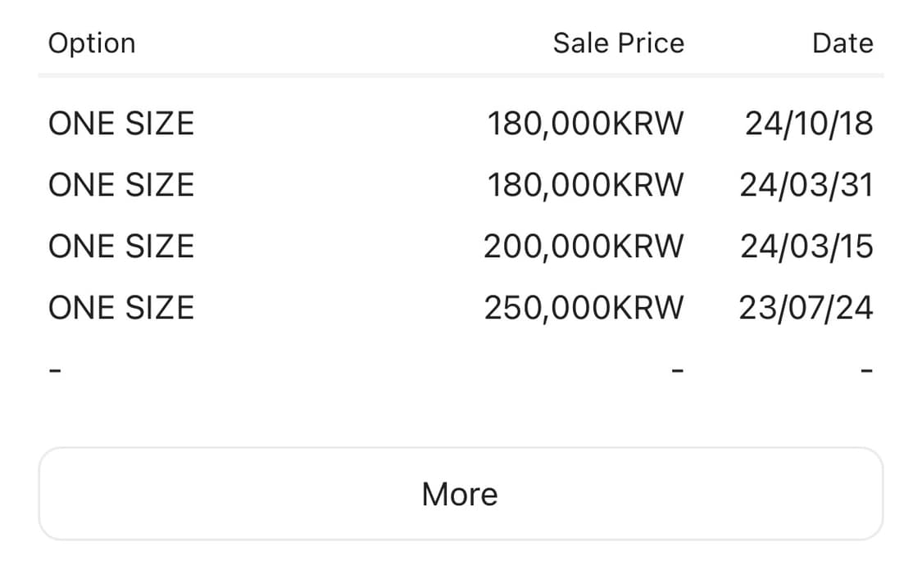This screenshot has width=922, height=588.
Task: Select the 250,000KRW sale price
Action: tap(584, 308)
